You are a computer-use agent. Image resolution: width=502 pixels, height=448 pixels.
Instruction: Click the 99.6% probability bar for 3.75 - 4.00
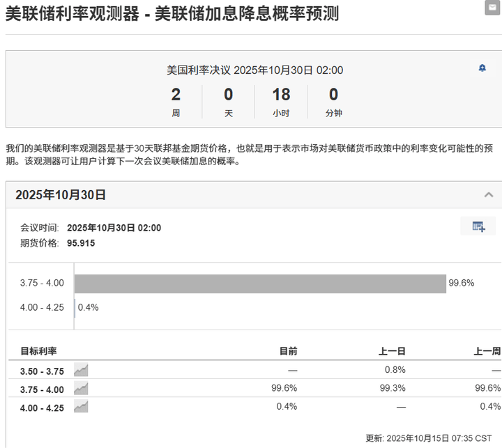(260, 284)
